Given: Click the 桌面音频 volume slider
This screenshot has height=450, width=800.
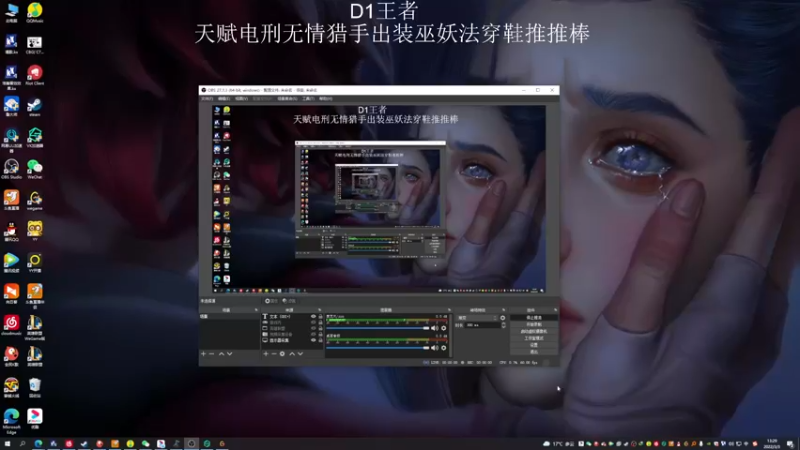Looking at the screenshot, I should click(378, 348).
